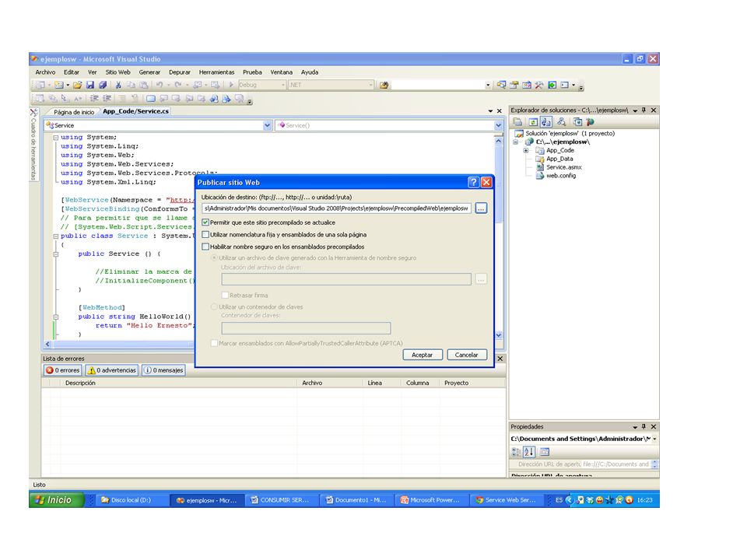Click the Cancelar button
Viewport: 747px width, 560px height.
467,355
